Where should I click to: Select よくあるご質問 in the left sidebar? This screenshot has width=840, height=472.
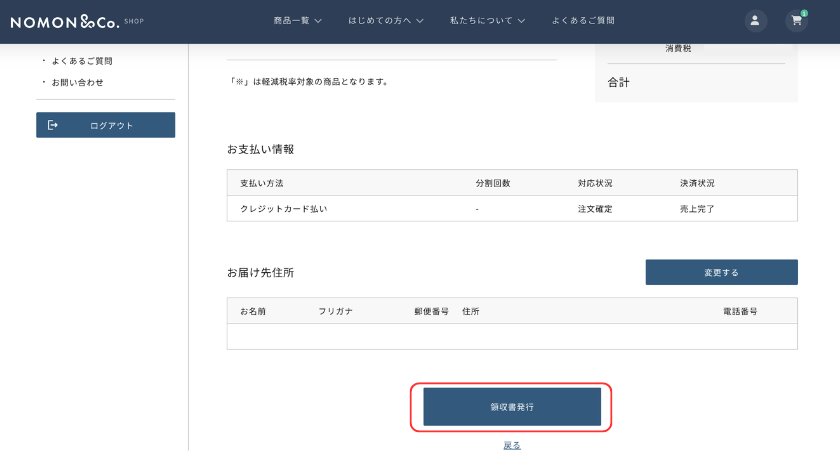pyautogui.click(x=82, y=61)
